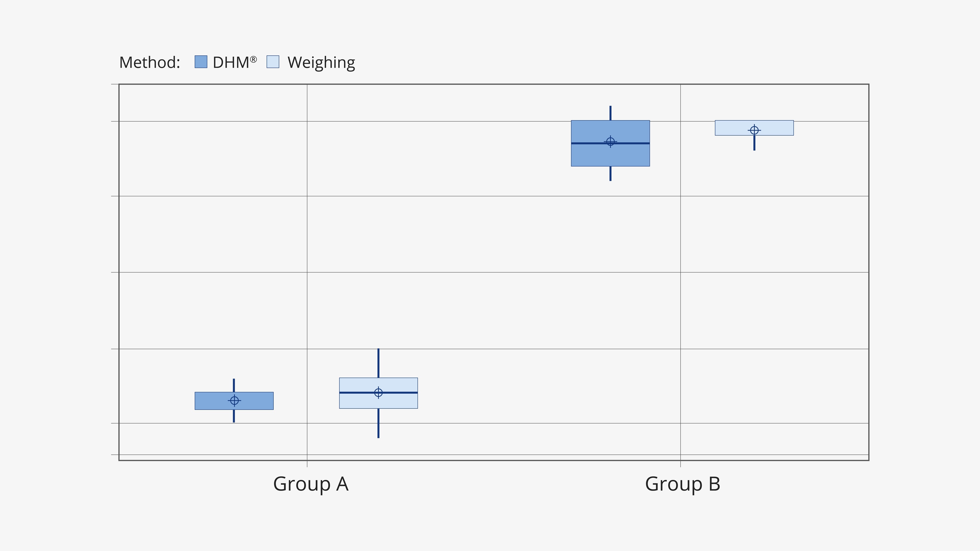Click the mean crosshair marker in Group A DHM box

tap(234, 400)
